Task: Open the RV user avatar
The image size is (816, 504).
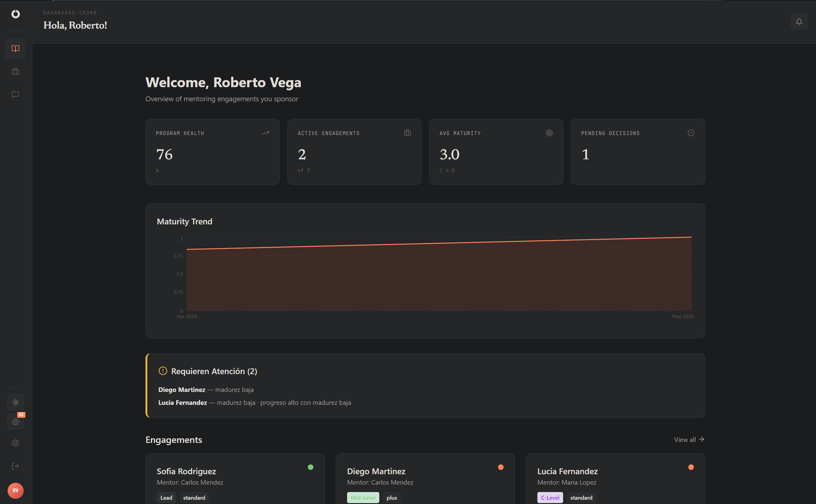Action: (x=15, y=491)
